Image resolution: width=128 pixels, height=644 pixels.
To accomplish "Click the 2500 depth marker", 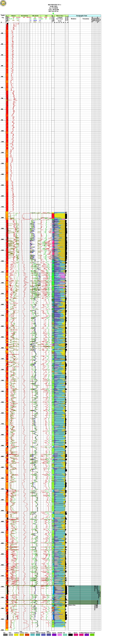I will pos(2,294).
